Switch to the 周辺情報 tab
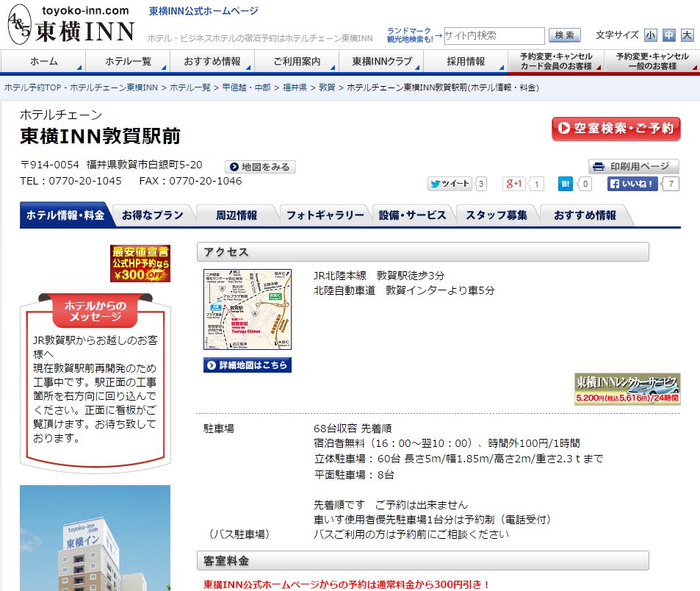The height and width of the screenshot is (591, 700). pos(237,215)
